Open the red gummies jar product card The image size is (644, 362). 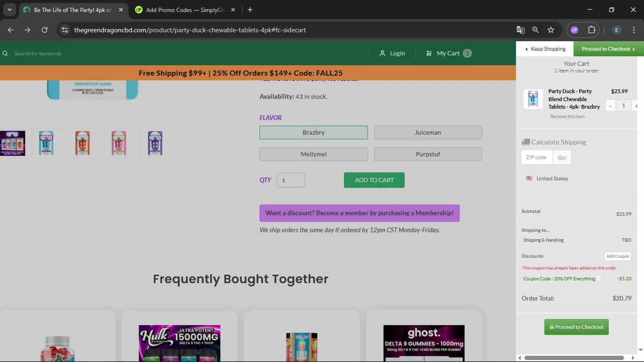point(58,336)
